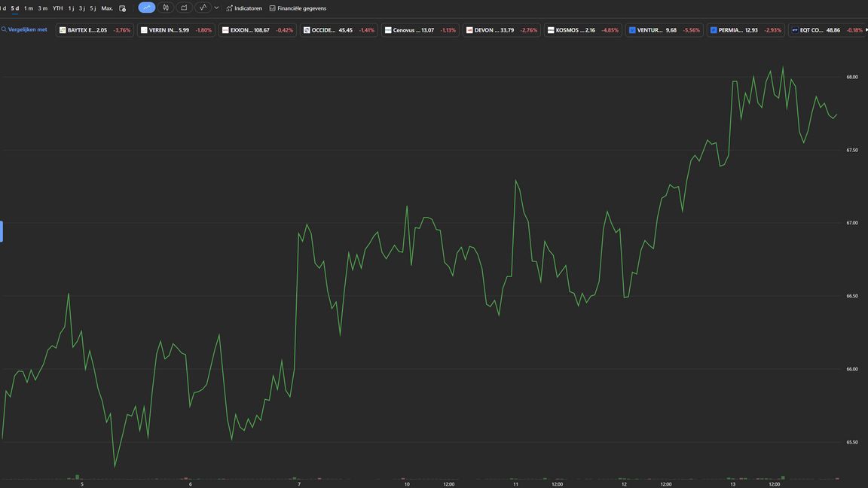The height and width of the screenshot is (488, 868).
Task: Select the YTH time range
Action: pos(58,8)
